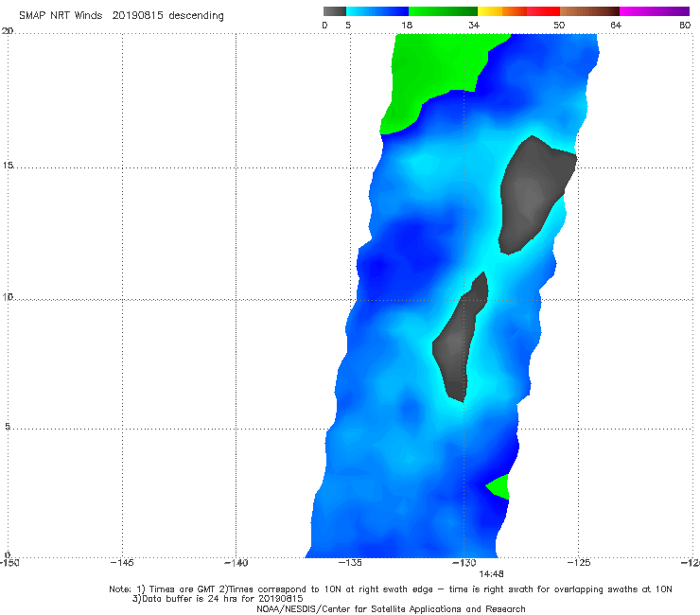Screen dimensions: 700x615
Task: Click the '34' label under the color bar
Action: pos(474,26)
